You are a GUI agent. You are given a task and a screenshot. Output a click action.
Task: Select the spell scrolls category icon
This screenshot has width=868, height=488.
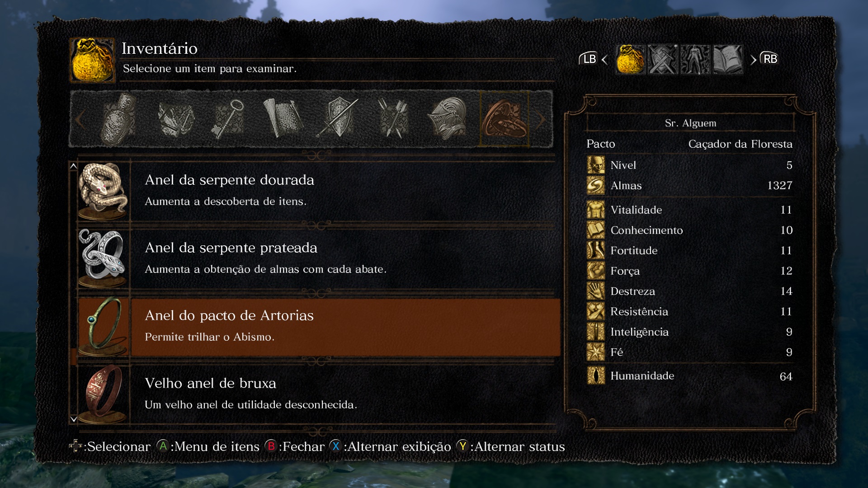pyautogui.click(x=282, y=118)
